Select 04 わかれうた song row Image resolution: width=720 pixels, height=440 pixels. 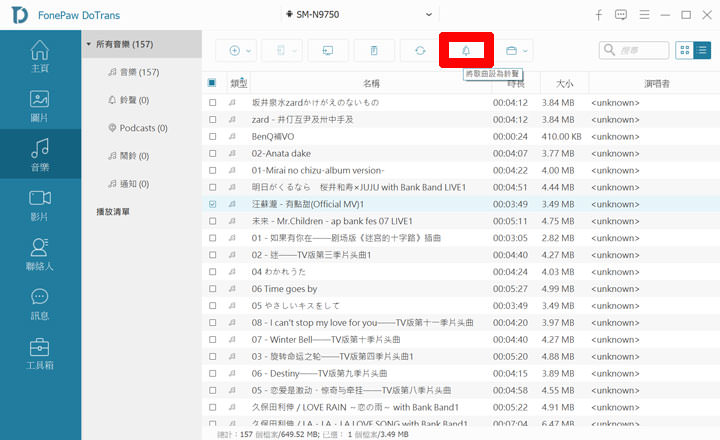tap(461, 272)
